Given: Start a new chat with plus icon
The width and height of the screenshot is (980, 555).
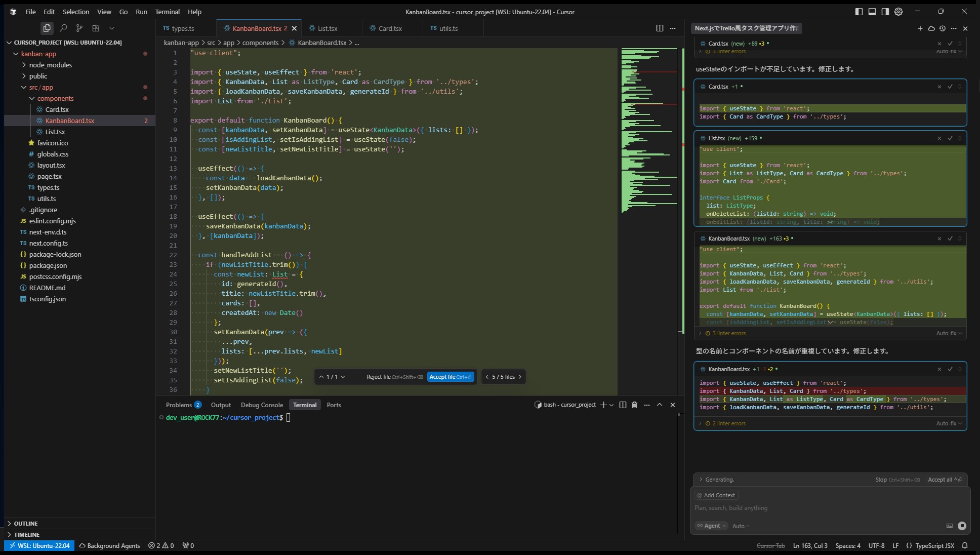Looking at the screenshot, I should [x=920, y=28].
